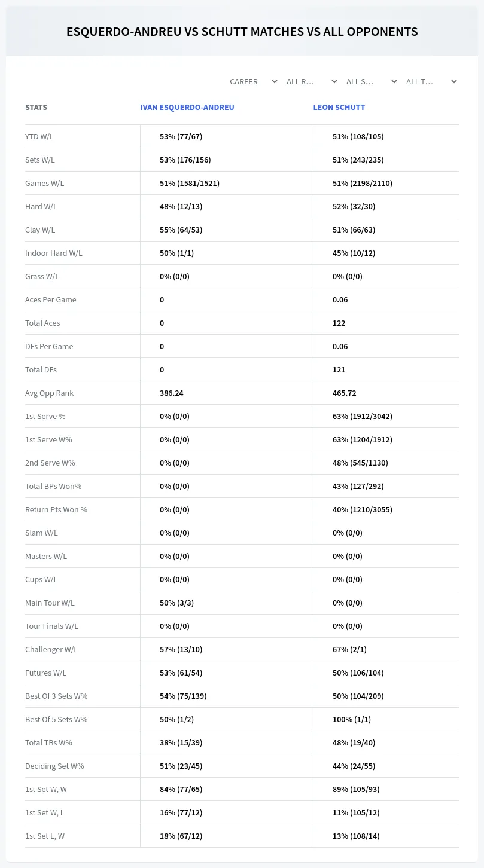Select the Challenger W/L row label
Viewport: 484px width, 868px height.
click(x=51, y=649)
